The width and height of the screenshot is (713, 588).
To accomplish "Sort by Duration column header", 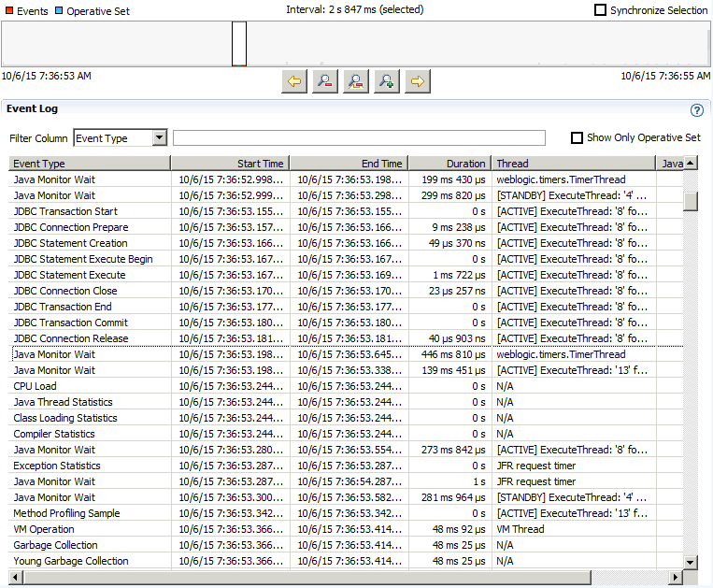I will [449, 164].
